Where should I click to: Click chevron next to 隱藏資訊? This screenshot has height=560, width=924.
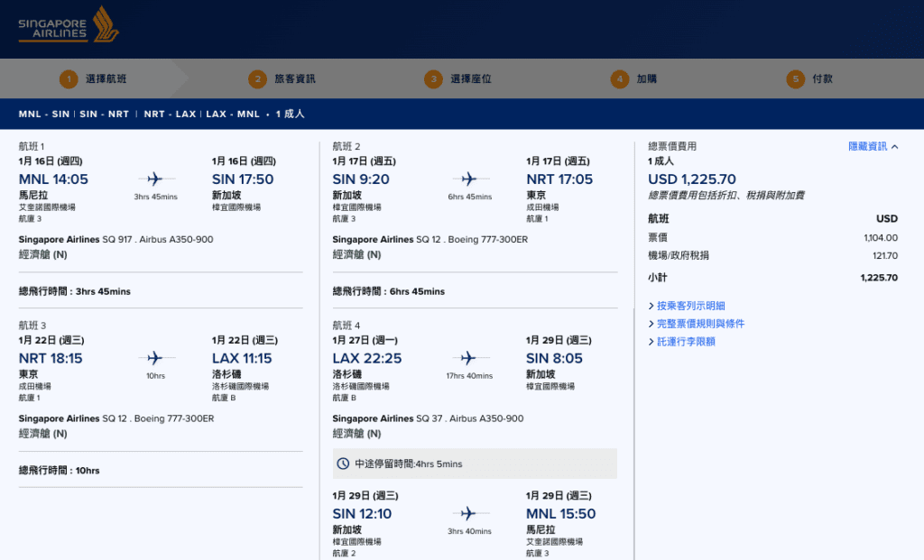[x=894, y=147]
